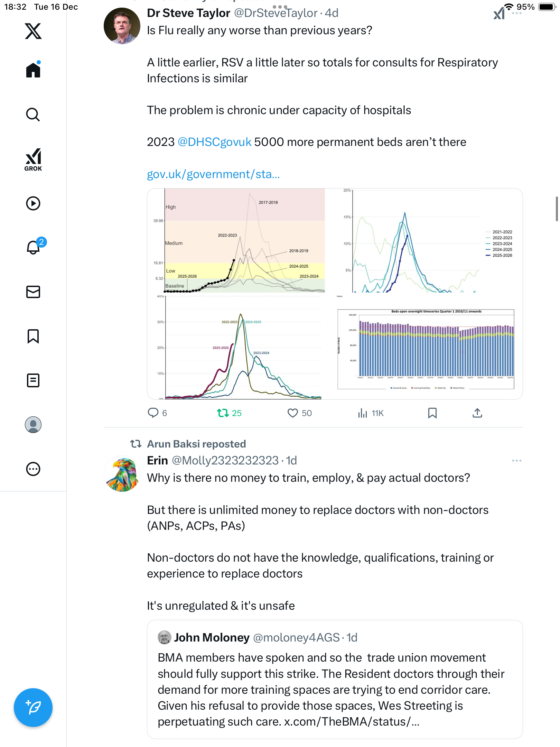The height and width of the screenshot is (747, 560).
Task: Open more options menu on Erin's post
Action: [x=516, y=461]
